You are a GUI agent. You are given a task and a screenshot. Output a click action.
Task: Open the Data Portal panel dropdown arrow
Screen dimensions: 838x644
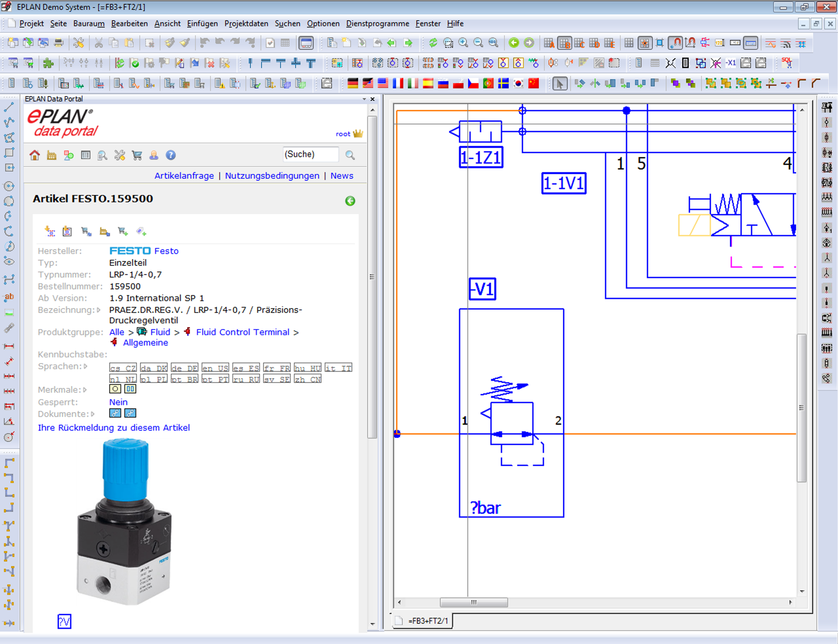pos(364,99)
